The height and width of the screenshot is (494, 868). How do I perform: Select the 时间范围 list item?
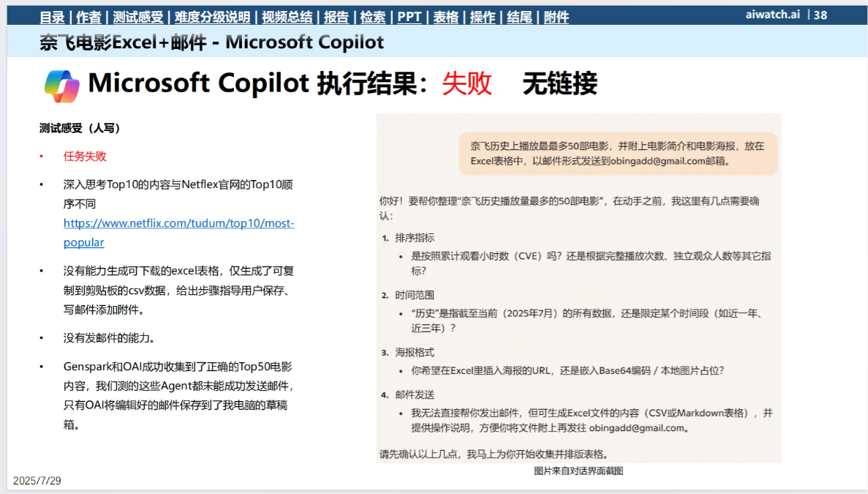pyautogui.click(x=415, y=295)
